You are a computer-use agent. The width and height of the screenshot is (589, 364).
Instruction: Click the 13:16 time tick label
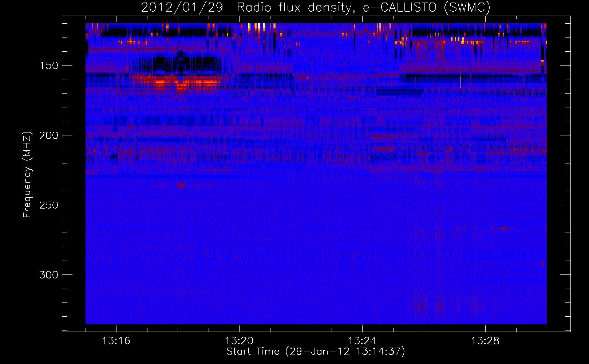116,341
